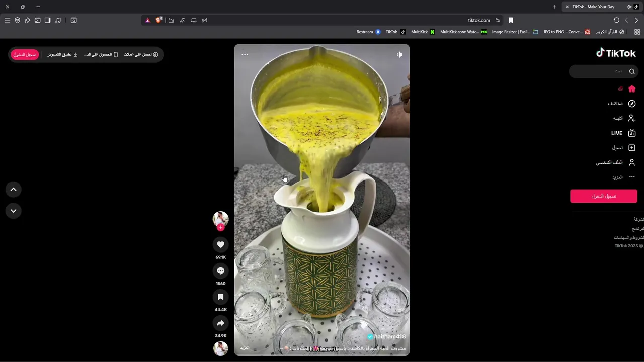Open the TikTok bookmark in bookmarks bar
This screenshot has height=362, width=644.
(x=395, y=32)
